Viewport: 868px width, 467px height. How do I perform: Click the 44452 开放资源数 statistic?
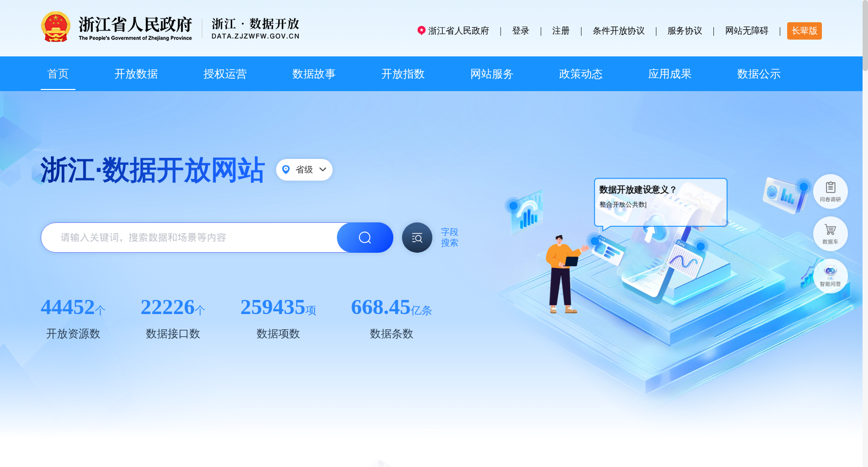click(73, 318)
